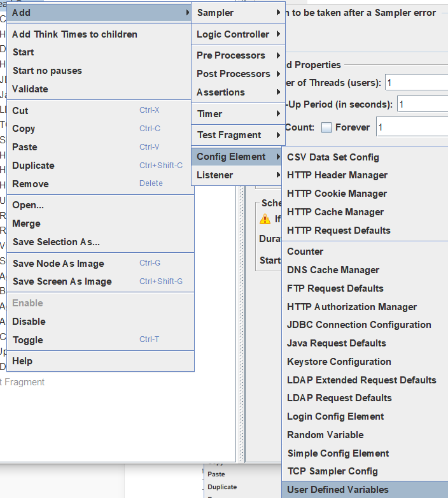Expand the Post Processors submenu
This screenshot has height=498, width=448.
(238, 74)
